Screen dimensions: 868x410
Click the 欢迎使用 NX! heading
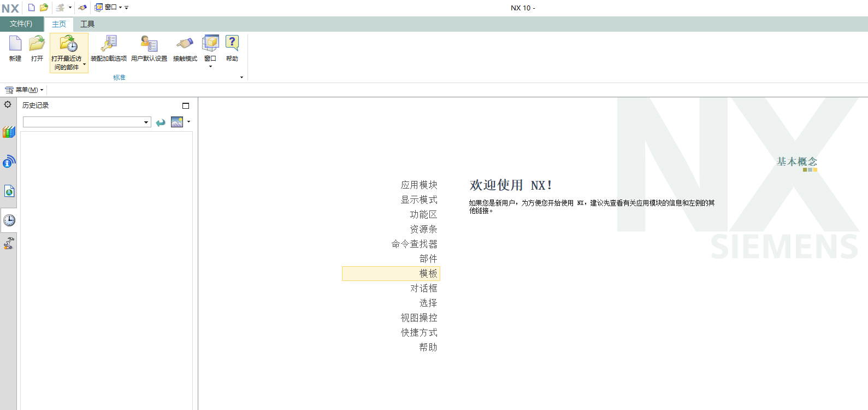511,185
